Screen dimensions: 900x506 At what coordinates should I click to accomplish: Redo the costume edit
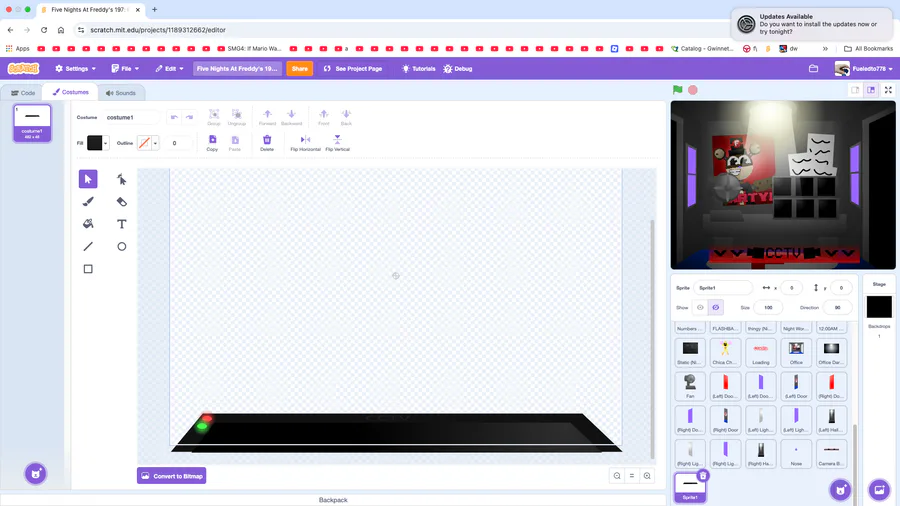tap(189, 117)
